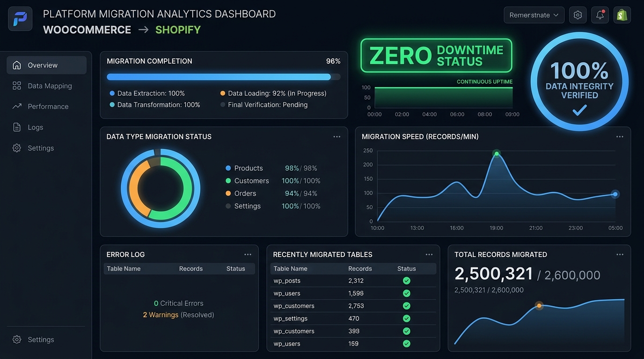Viewport: 644px width, 359px height.
Task: Expand the Remerstnate dropdown
Action: coord(534,15)
